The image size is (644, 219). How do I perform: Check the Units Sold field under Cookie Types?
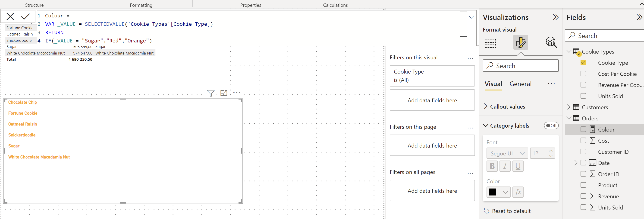coord(583,96)
